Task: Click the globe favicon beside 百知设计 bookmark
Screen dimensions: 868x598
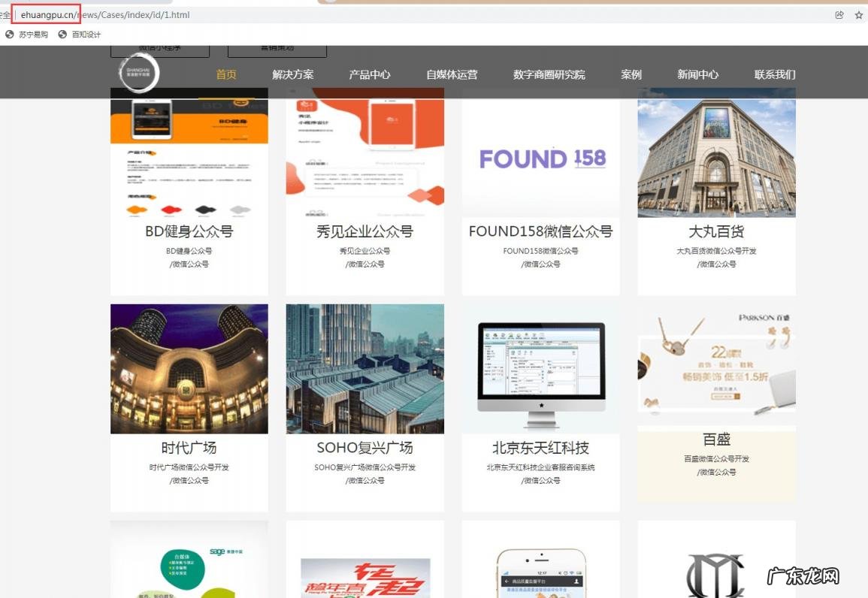Action: 62,34
